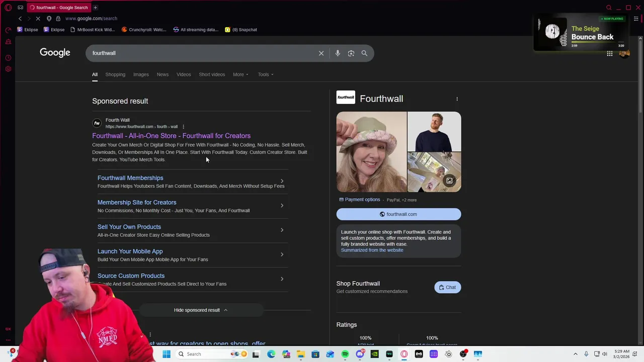Image resolution: width=644 pixels, height=362 pixels.
Task: Start voice search with microphone icon
Action: (x=338, y=53)
